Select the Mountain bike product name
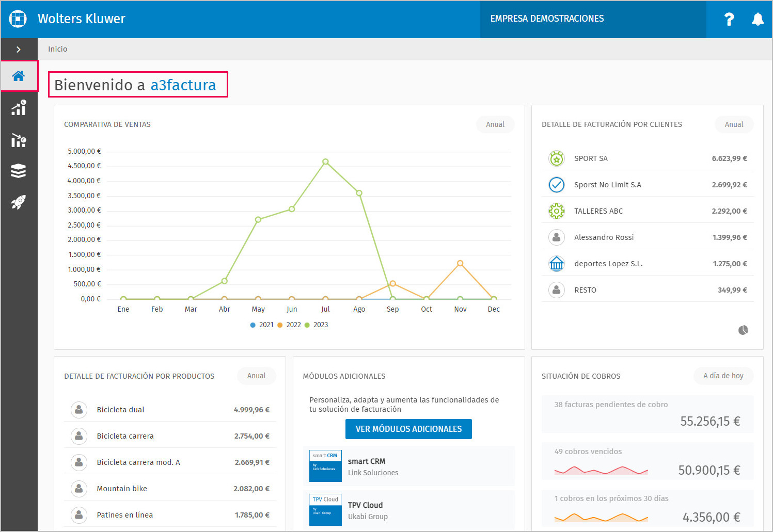This screenshot has height=532, width=773. (x=122, y=489)
